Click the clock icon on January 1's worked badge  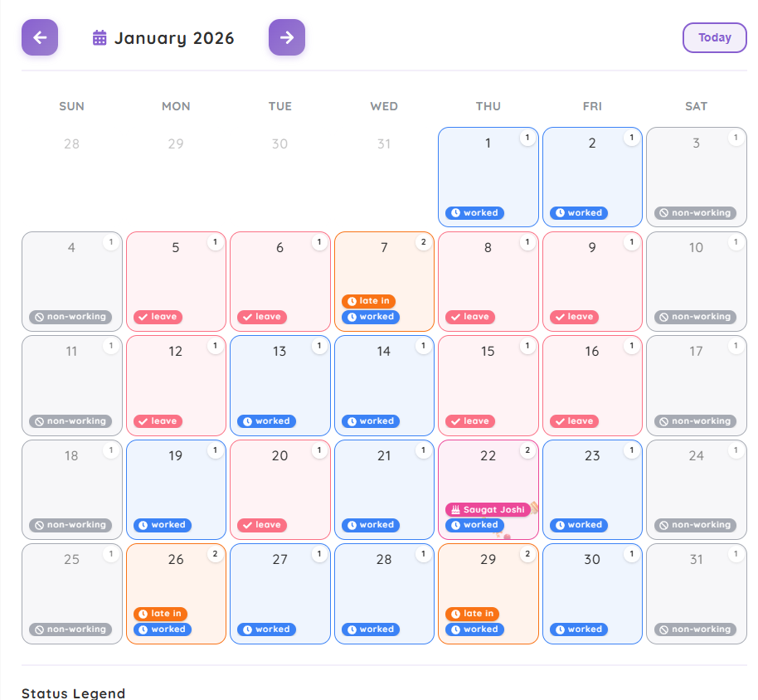tap(457, 213)
